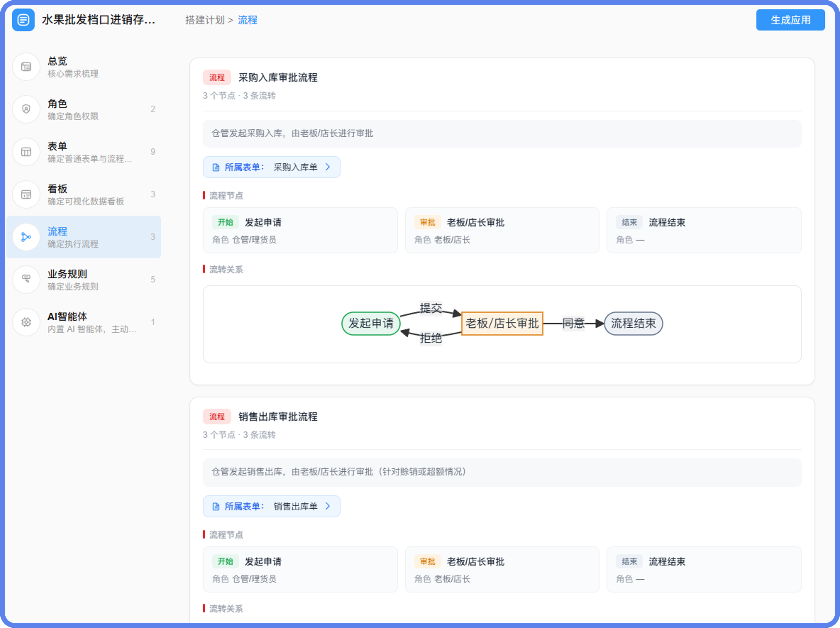This screenshot has height=628, width=840.
Task: Click orange 老板/店长审批 diagram node
Action: [502, 323]
